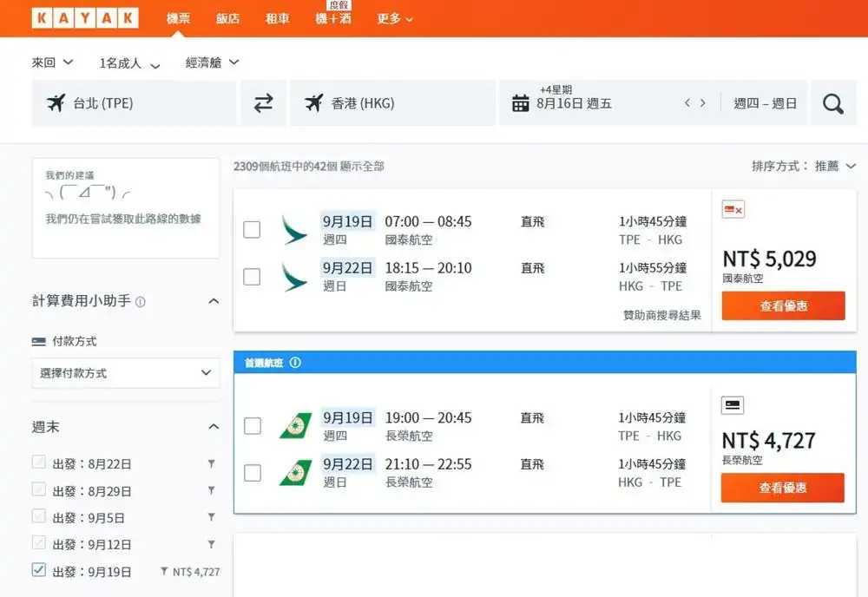868x597 pixels.
Task: Select the Cathay 18:15 — 20:10 flight checkbox
Action: (252, 277)
